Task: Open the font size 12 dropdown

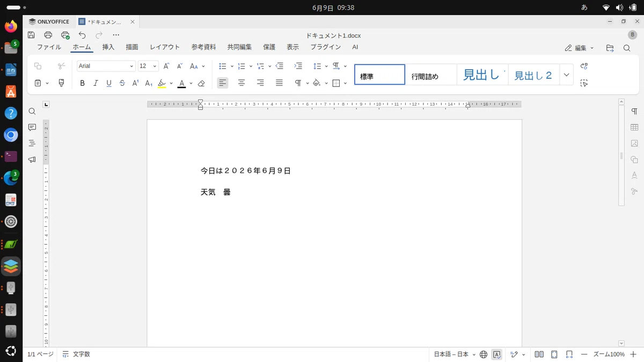Action: point(155,66)
